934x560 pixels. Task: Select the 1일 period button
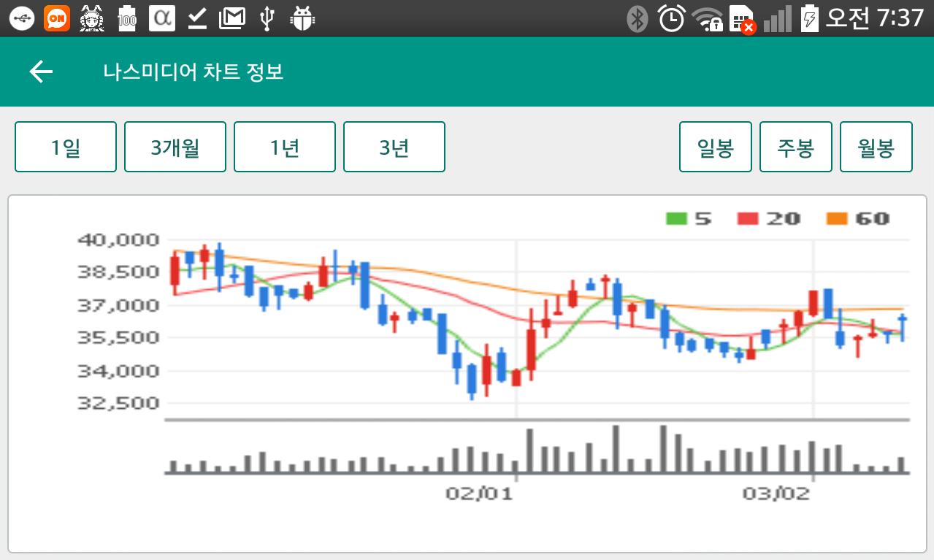[66, 147]
